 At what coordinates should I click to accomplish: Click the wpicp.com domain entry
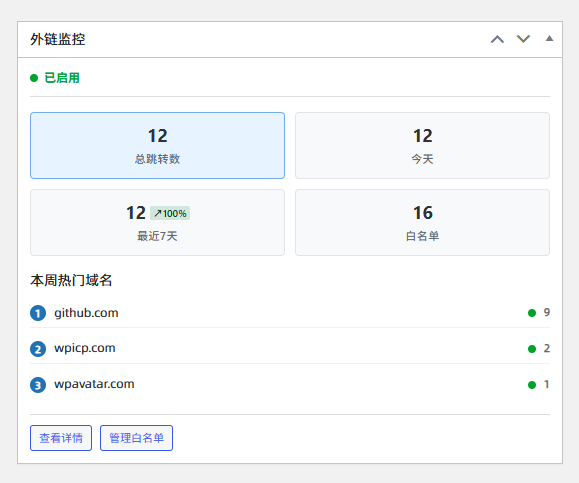click(x=85, y=348)
